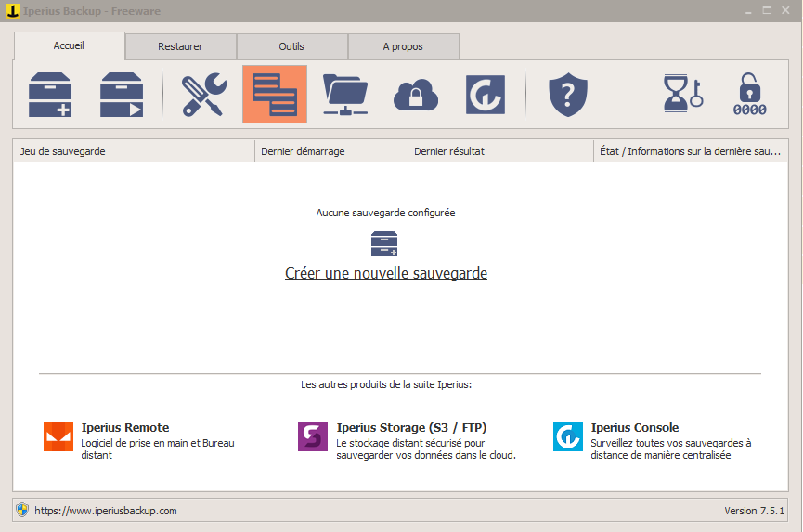Click the run backup play icon
The image size is (803, 532).
point(122,95)
